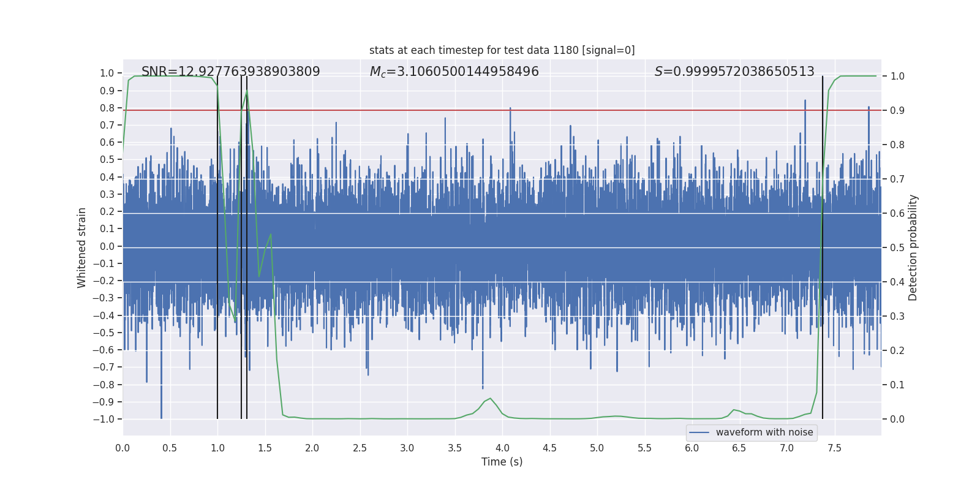Select the 2.5 tick on the time axis
980x490 pixels.
(360, 448)
